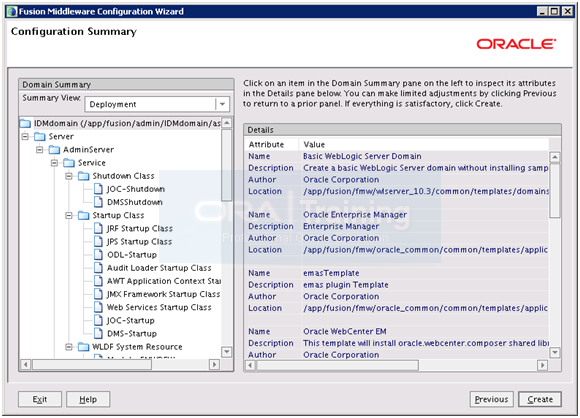The height and width of the screenshot is (418, 580).
Task: Click 'Oracle WebCenter EM' name value
Action: coord(345,331)
